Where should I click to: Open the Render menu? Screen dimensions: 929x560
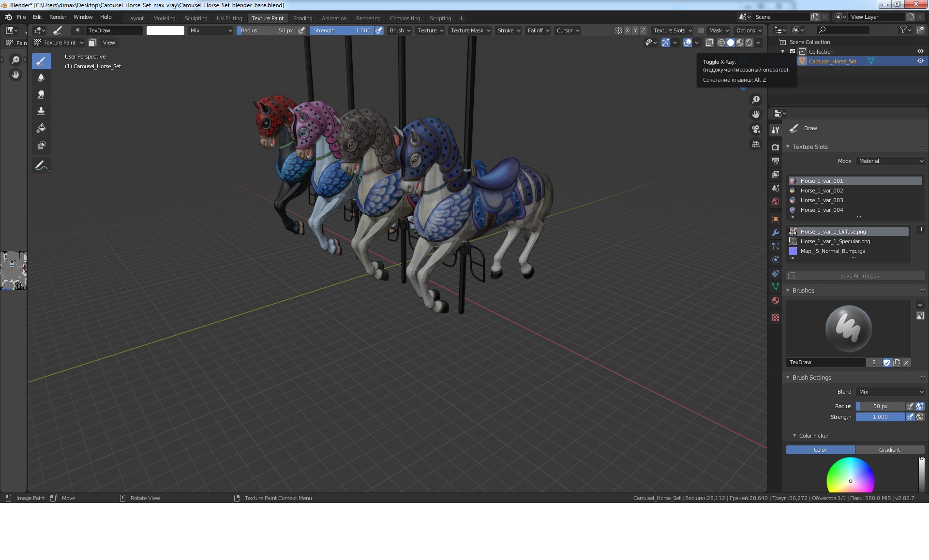(x=58, y=17)
